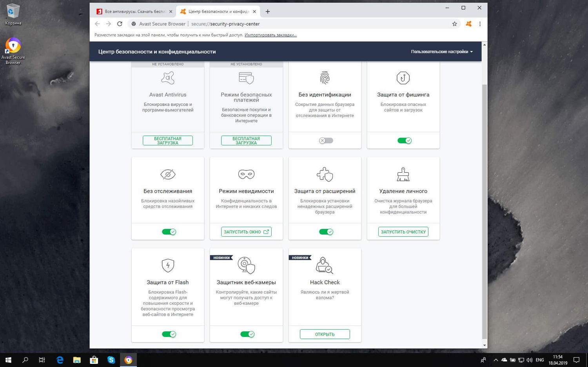Open the Пользовательские настройки dropdown
Viewport: 588px width, 367px height.
[442, 51]
